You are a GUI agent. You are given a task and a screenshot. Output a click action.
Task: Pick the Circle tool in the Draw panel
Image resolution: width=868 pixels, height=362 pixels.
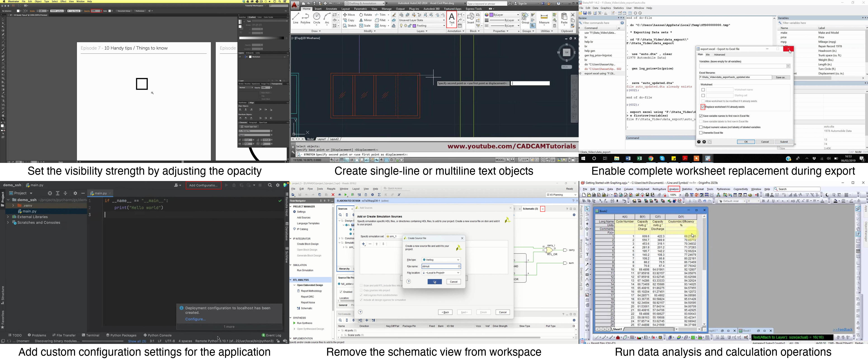tap(317, 18)
